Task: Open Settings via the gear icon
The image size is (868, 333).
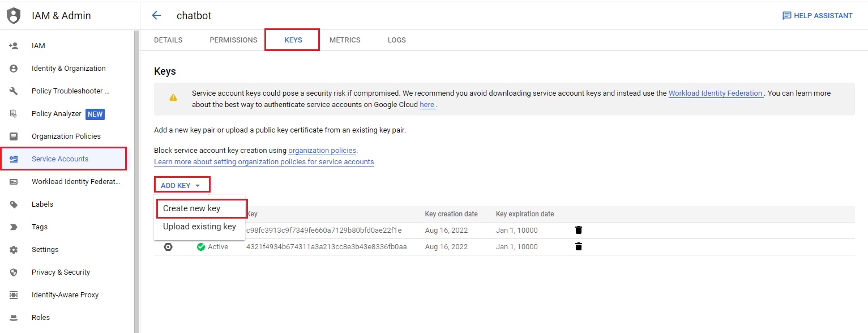Action: (14, 250)
